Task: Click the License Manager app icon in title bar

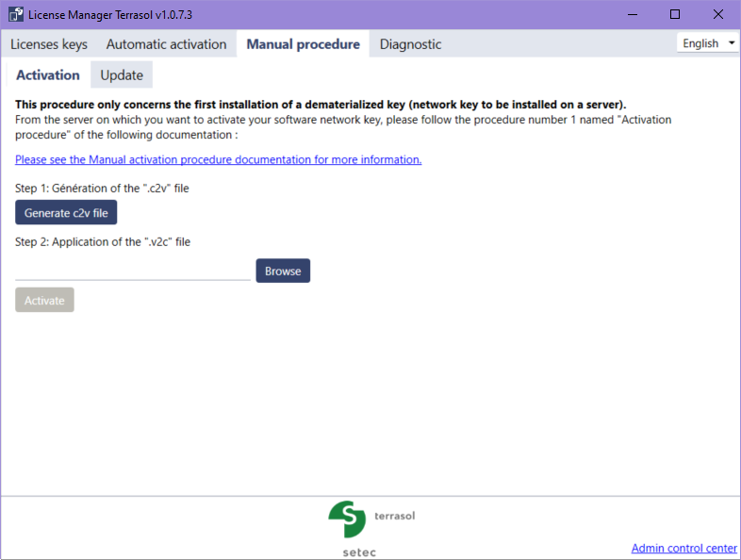Action: [16, 15]
